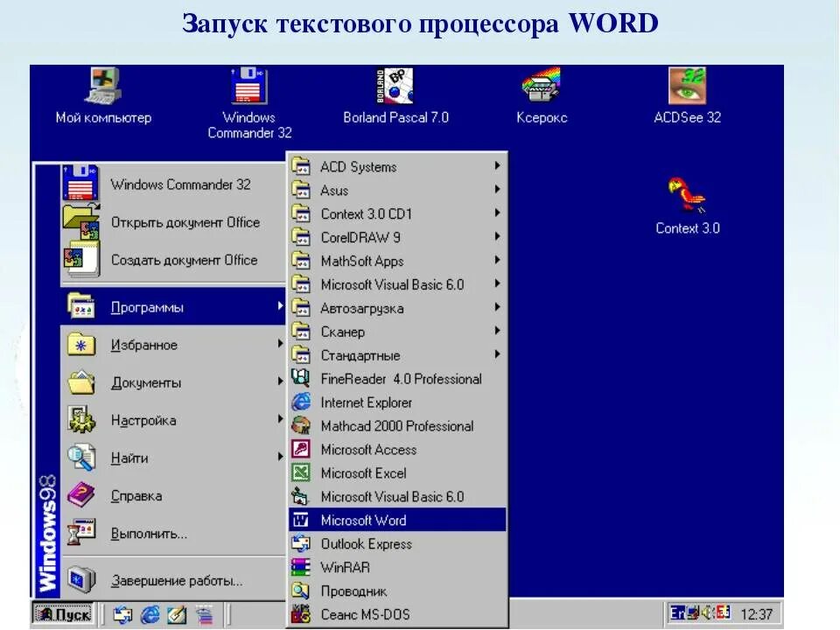Click the FineReader 4.0 Professional icon
840x630 pixels.
click(300, 378)
